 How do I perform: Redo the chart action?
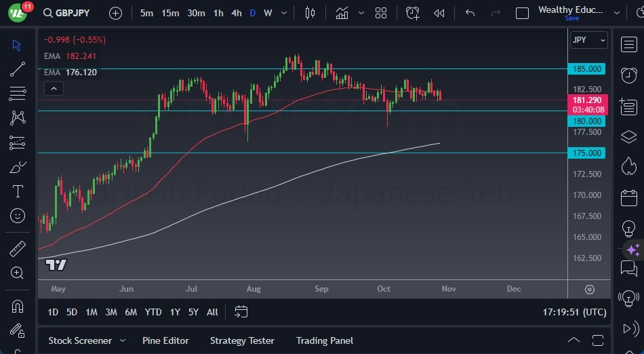point(496,13)
